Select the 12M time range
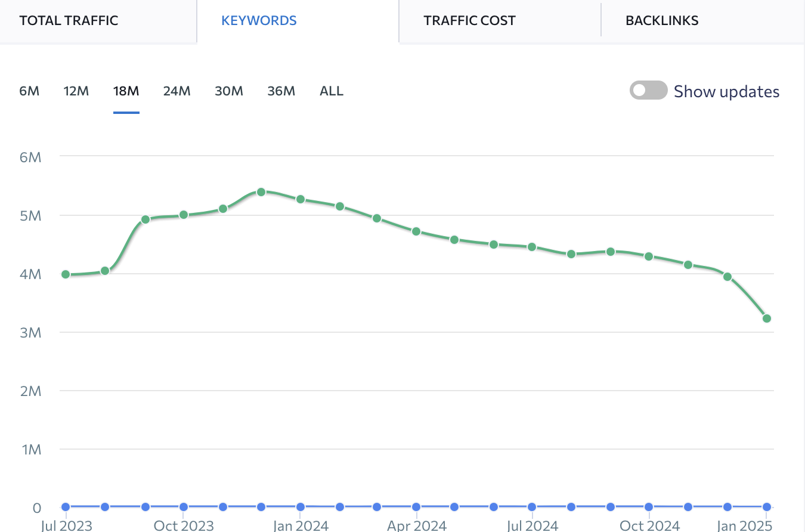The image size is (805, 532). click(x=76, y=91)
